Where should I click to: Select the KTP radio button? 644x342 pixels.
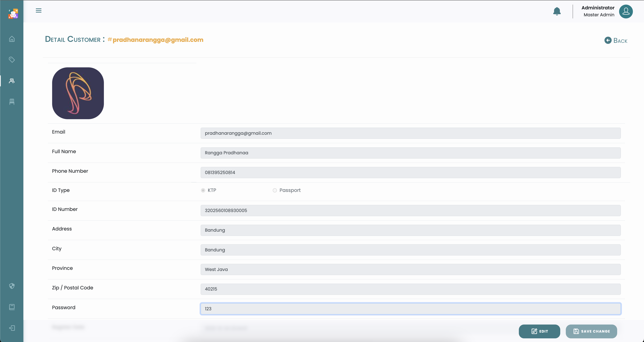point(203,190)
